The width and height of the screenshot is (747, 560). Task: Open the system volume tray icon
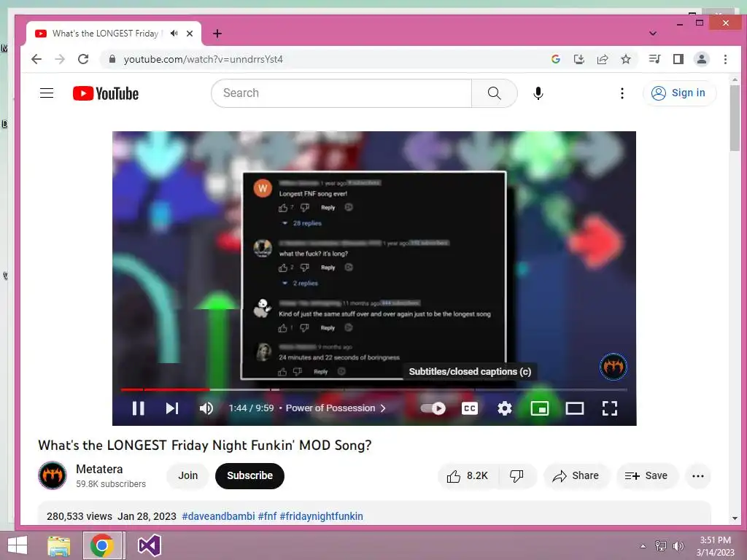pos(678,546)
